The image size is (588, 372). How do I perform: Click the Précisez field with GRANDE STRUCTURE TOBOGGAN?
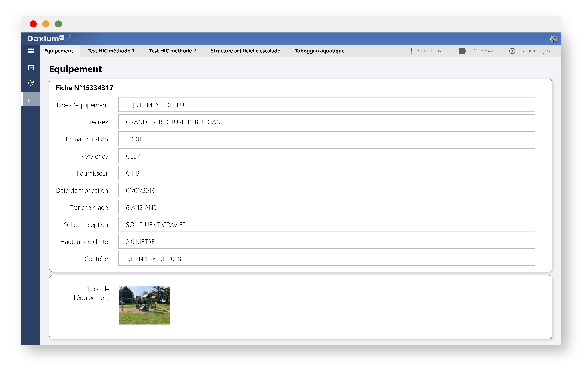coord(326,122)
